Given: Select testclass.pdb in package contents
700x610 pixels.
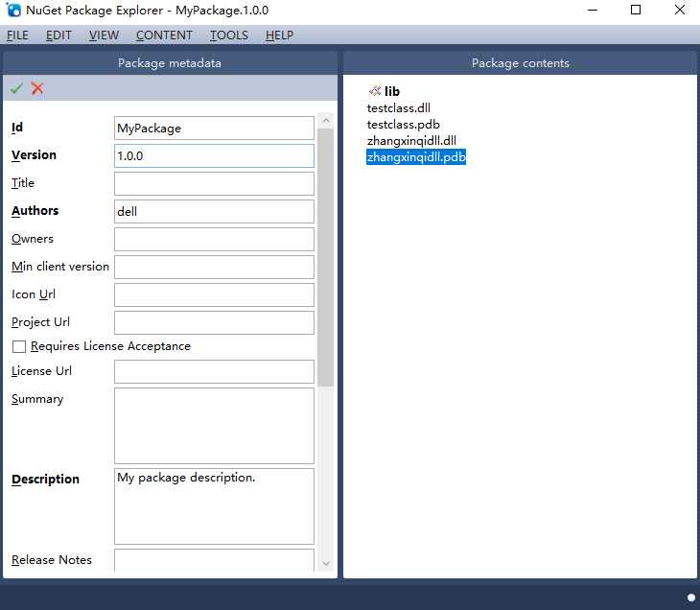Looking at the screenshot, I should click(403, 124).
